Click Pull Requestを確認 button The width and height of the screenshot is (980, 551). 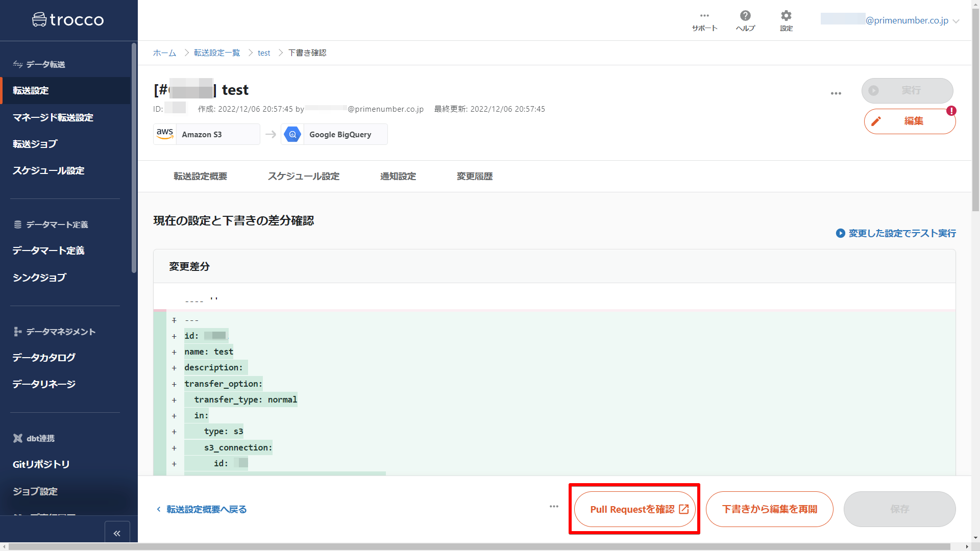click(634, 509)
